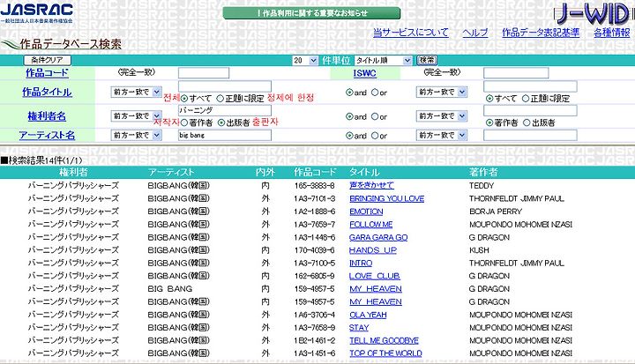Select or radio in アーティスト名 row
The image size is (635, 364).
(x=375, y=136)
